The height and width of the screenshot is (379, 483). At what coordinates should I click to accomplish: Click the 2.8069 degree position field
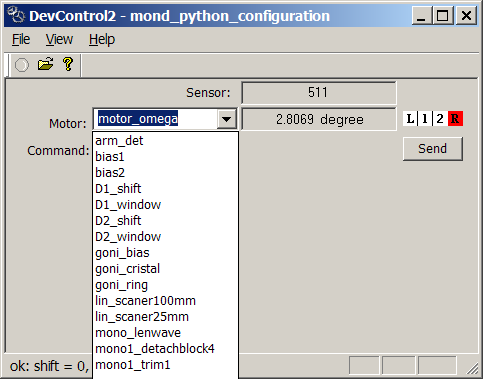coord(319,119)
